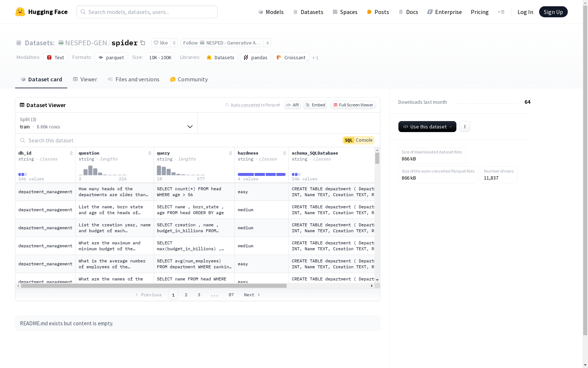Click 'SELECT creation , name' query cell

tap(194, 228)
